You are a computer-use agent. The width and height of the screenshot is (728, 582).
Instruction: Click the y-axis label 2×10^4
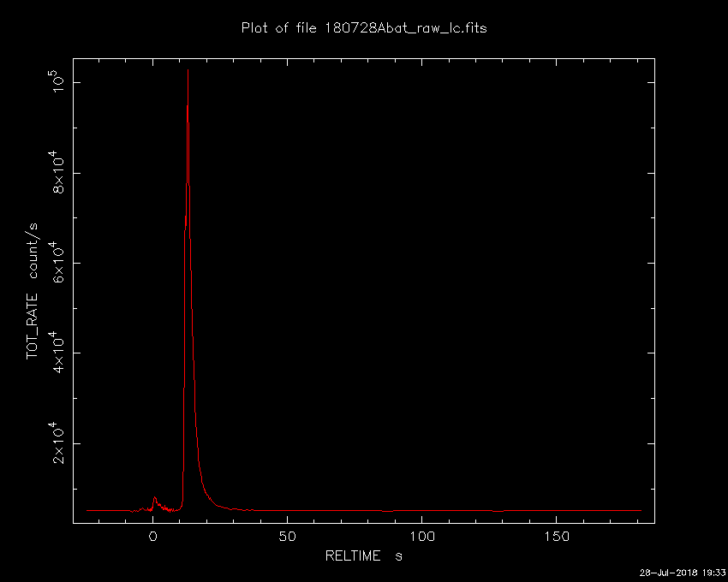(x=58, y=443)
